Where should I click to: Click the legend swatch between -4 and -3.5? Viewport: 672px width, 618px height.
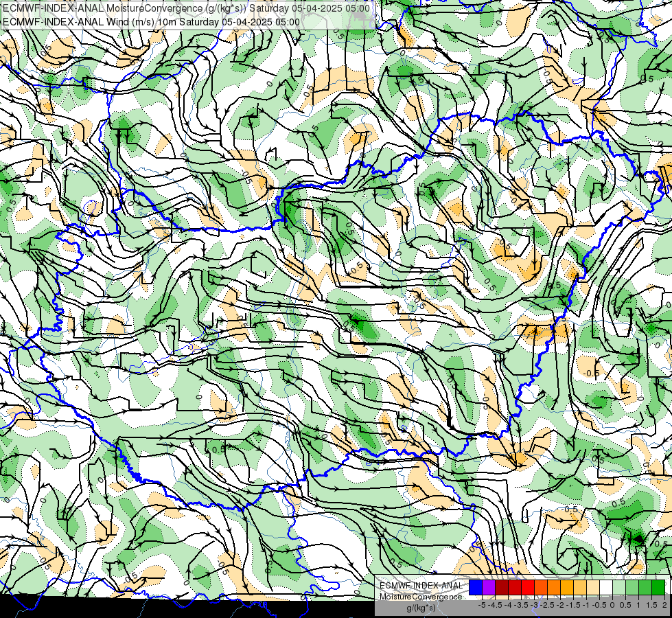tap(515, 588)
